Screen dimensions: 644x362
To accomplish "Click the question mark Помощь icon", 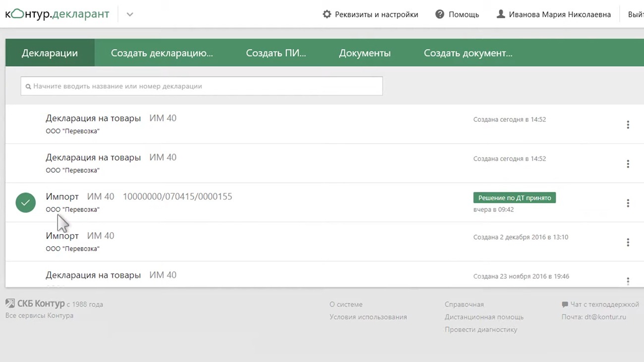I will pyautogui.click(x=439, y=14).
